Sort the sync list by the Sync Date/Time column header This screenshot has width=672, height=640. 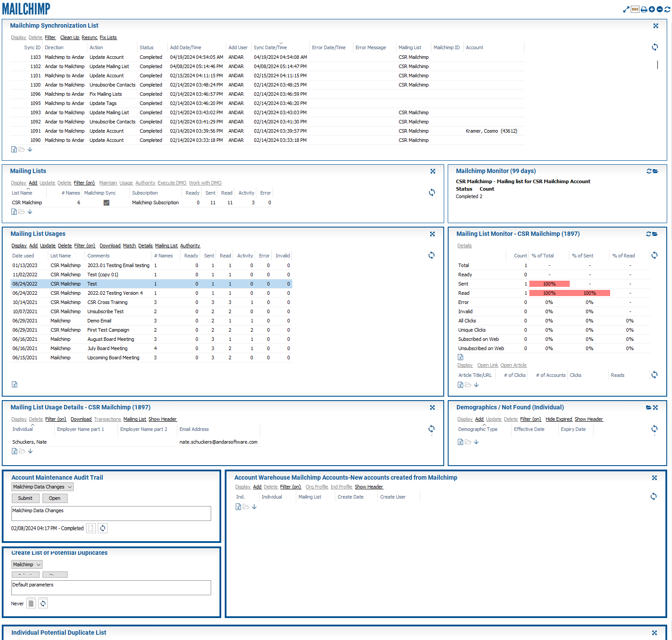point(270,47)
